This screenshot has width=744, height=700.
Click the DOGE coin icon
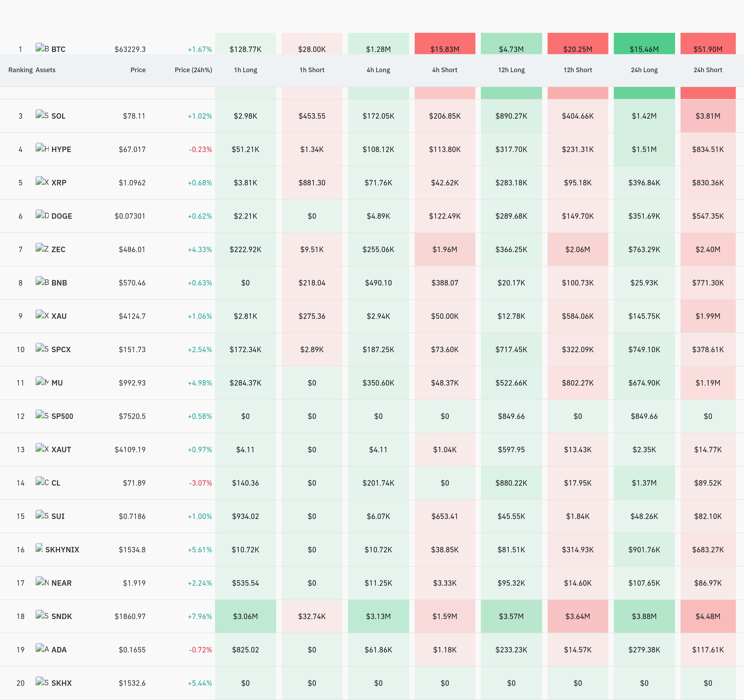(42, 215)
